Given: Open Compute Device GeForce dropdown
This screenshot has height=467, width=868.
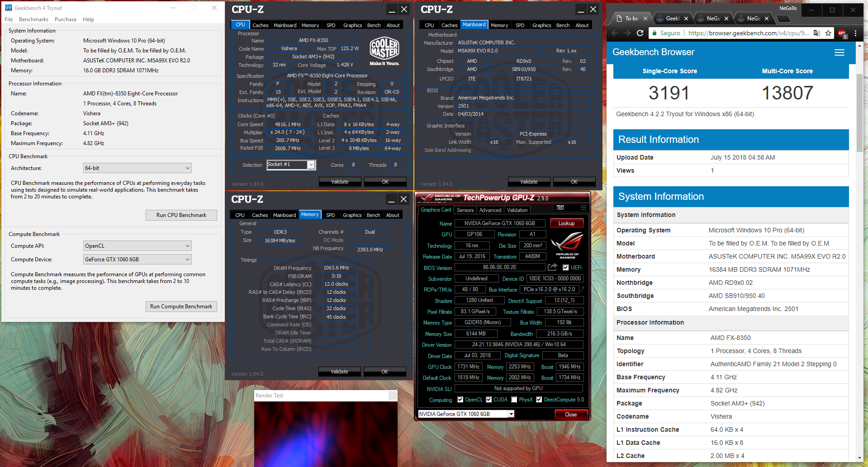Looking at the screenshot, I should point(138,259).
